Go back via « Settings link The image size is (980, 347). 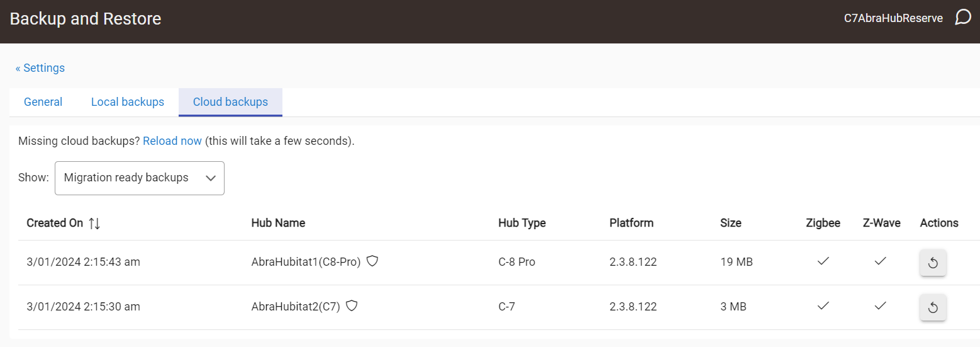pyautogui.click(x=40, y=68)
